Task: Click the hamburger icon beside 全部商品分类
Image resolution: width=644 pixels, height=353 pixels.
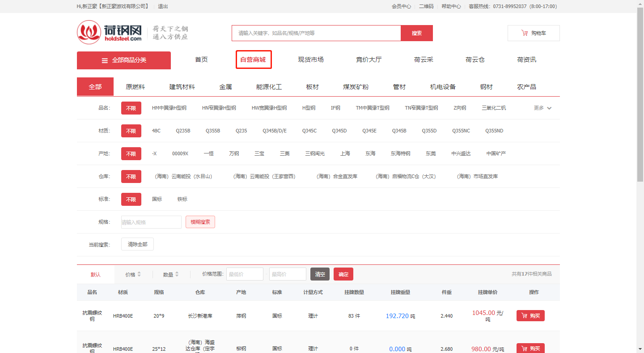Action: 105,60
